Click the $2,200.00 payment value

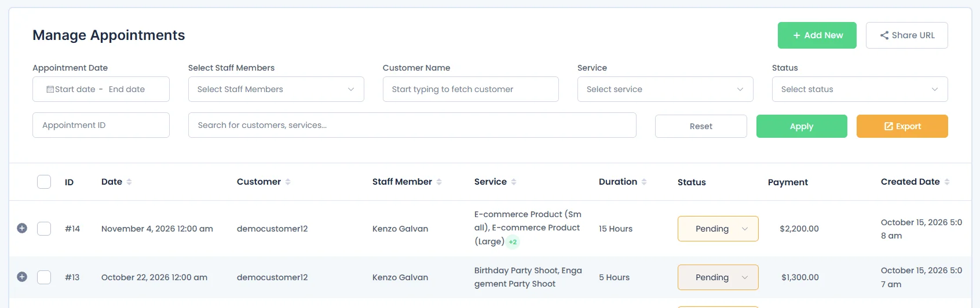[799, 229]
